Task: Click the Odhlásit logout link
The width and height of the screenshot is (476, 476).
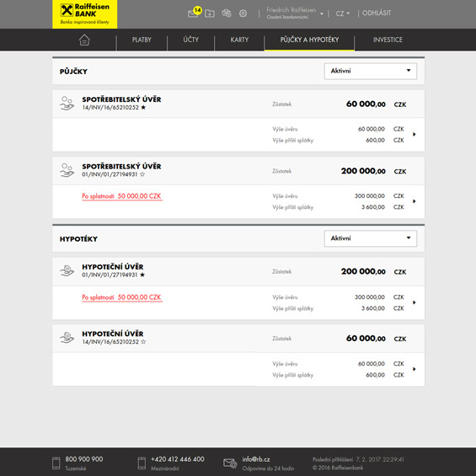Action: (377, 13)
